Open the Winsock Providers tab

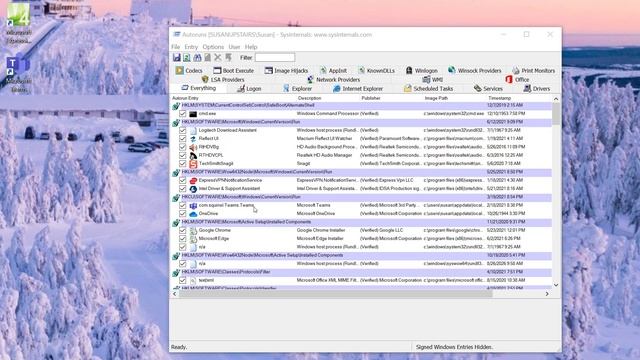pos(474,71)
